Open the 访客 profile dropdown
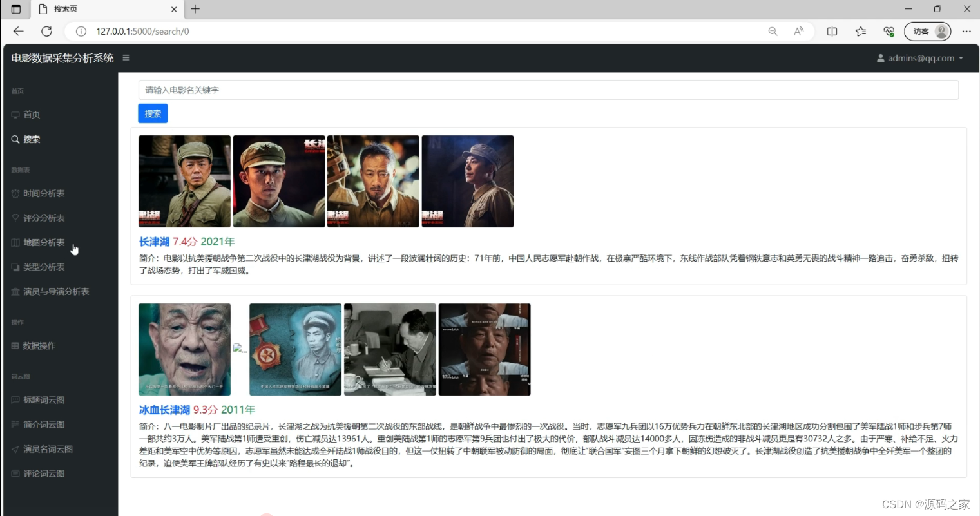The image size is (980, 516). tap(928, 31)
